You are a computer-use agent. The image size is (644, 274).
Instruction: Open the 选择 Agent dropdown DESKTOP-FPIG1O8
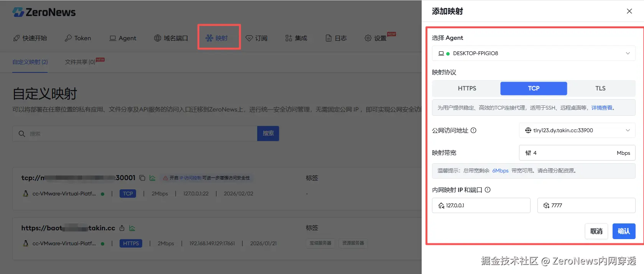pos(534,53)
